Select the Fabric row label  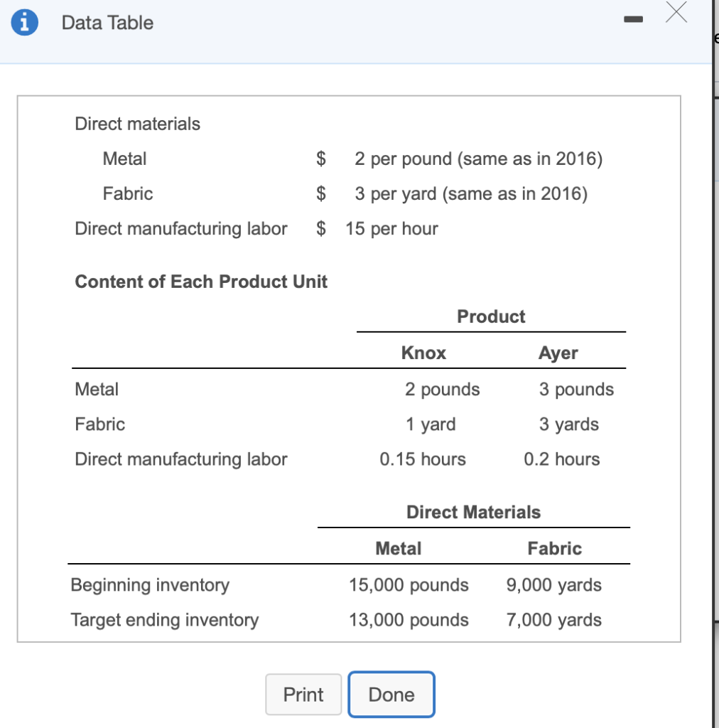pyautogui.click(x=99, y=424)
